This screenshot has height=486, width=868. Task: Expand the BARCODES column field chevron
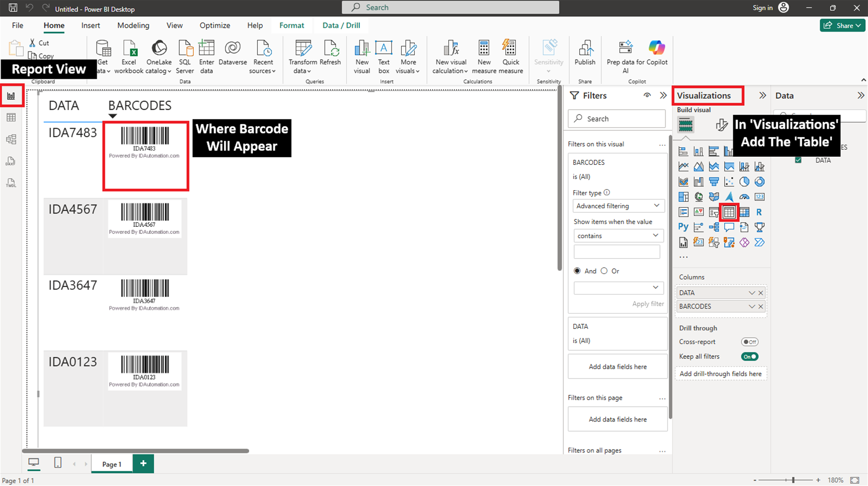[x=752, y=306]
